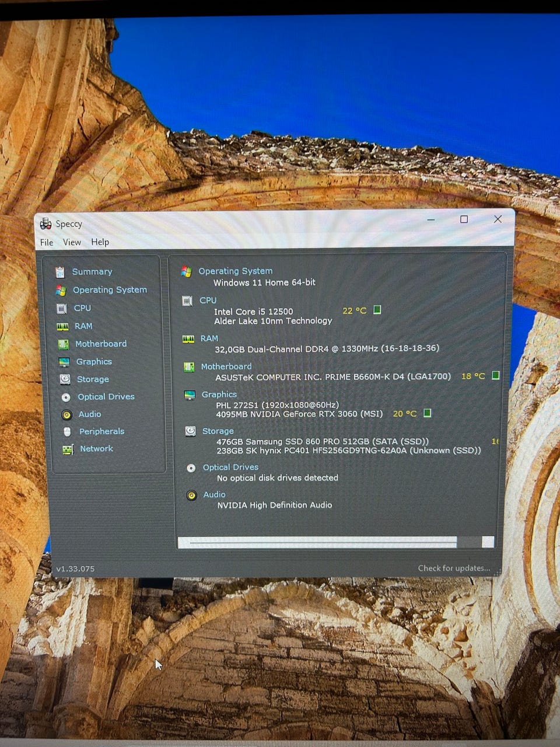Click the RAM stick icon in sidebar
This screenshot has height=747, width=560.
click(62, 327)
